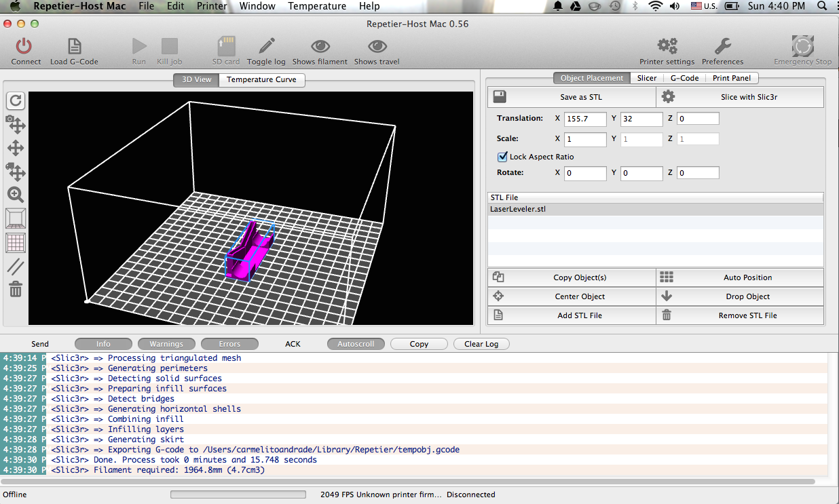Open the Printer menu

[x=212, y=6]
